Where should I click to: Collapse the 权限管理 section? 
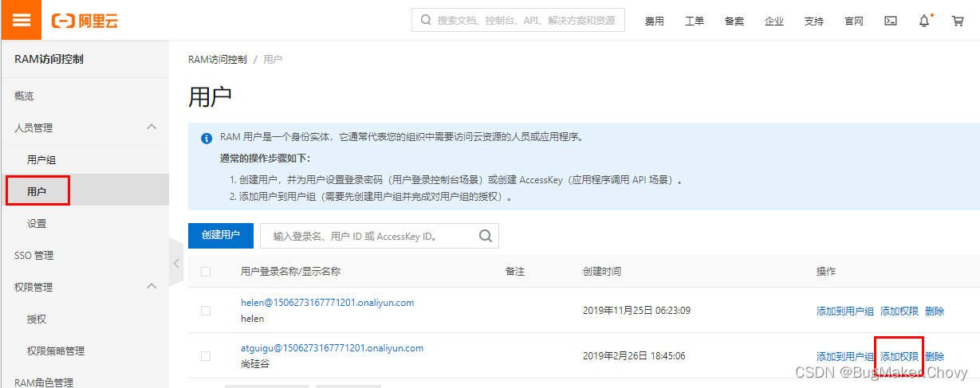click(152, 286)
